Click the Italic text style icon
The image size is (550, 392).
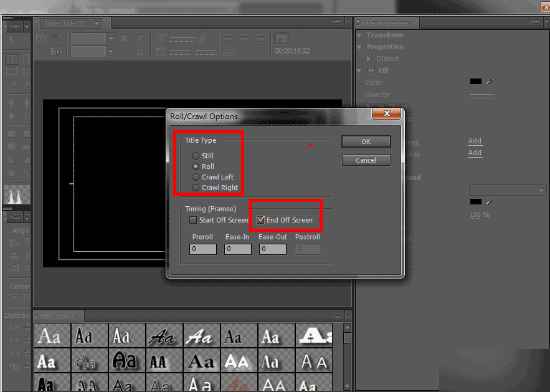(140, 38)
